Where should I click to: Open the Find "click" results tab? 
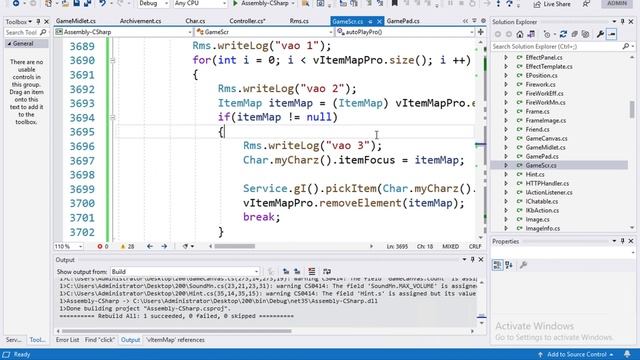click(100, 340)
